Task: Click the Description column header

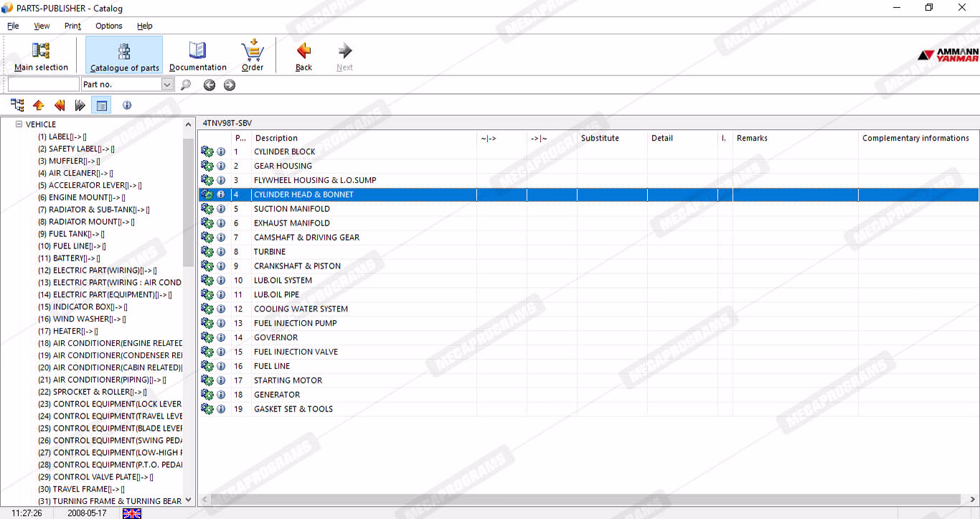Action: pyautogui.click(x=276, y=138)
